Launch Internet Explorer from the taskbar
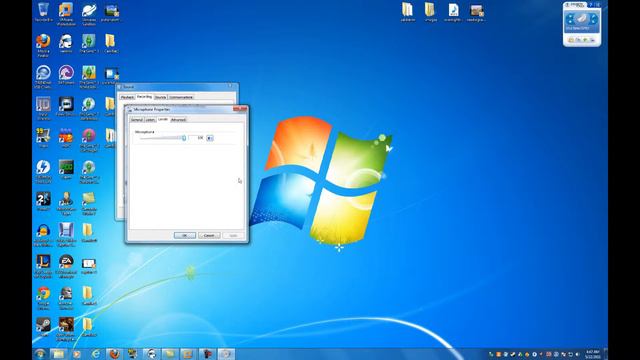The height and width of the screenshot is (360, 640). [x=95, y=354]
